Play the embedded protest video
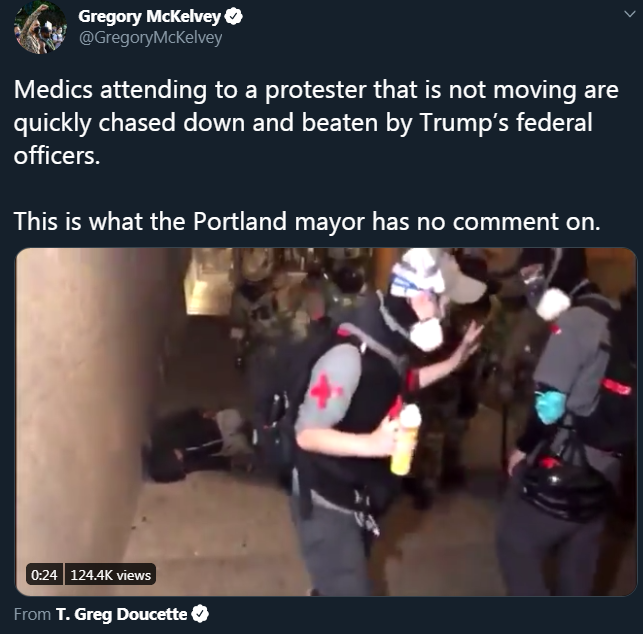This screenshot has width=643, height=634. click(x=326, y=422)
